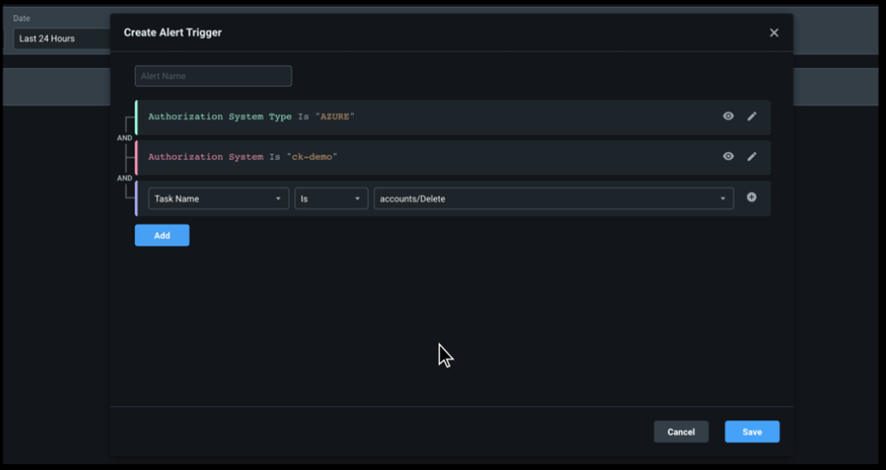The width and height of the screenshot is (886, 470).
Task: Open the "Is" operator dropdown
Action: point(331,198)
